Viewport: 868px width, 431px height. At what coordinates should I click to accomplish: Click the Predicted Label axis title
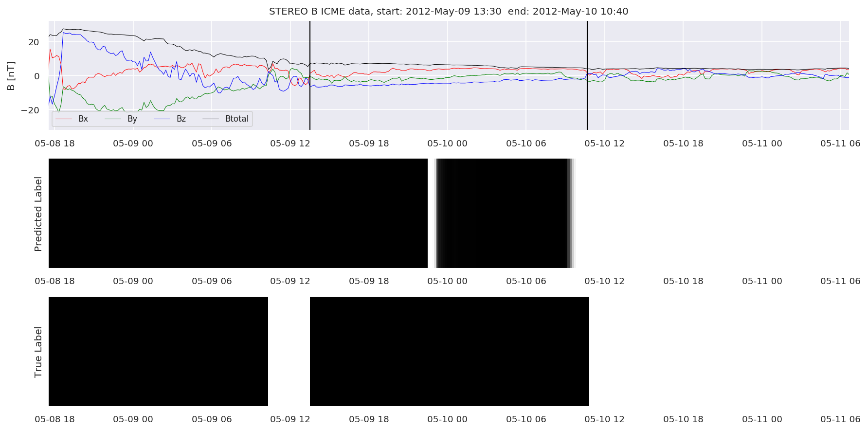[x=38, y=214]
